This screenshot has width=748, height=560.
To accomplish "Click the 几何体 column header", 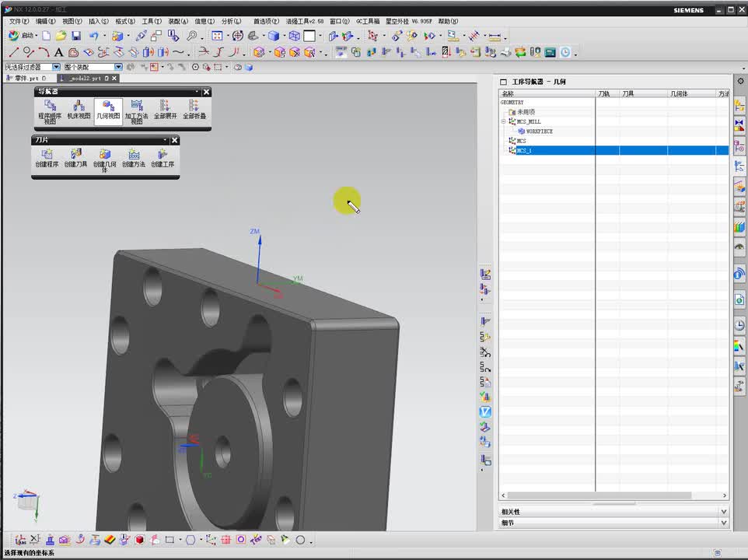I will click(691, 94).
